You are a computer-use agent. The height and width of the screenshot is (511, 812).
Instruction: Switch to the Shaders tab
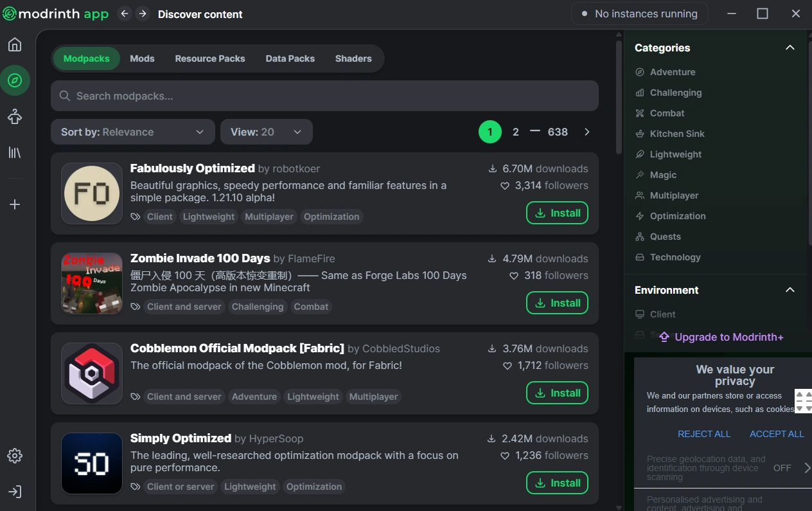coord(353,58)
